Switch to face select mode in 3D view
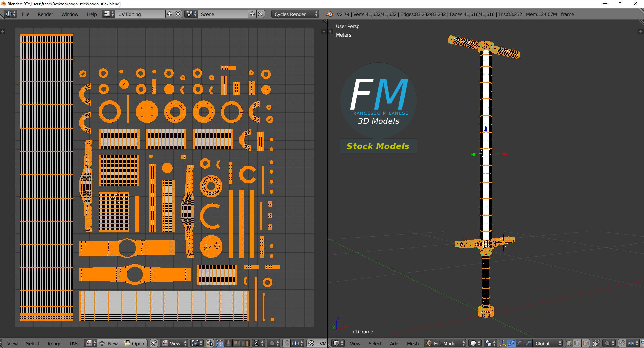Screen dimensions: 644x348 point(586,343)
